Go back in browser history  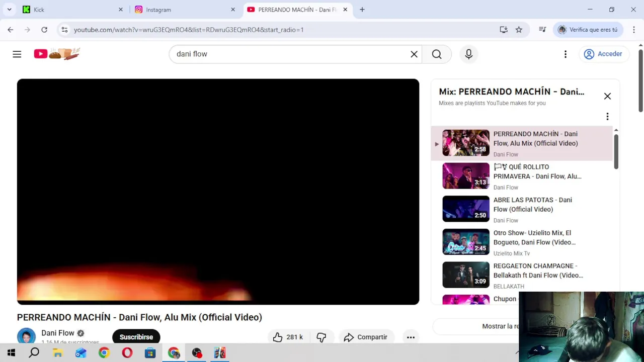[x=11, y=30]
